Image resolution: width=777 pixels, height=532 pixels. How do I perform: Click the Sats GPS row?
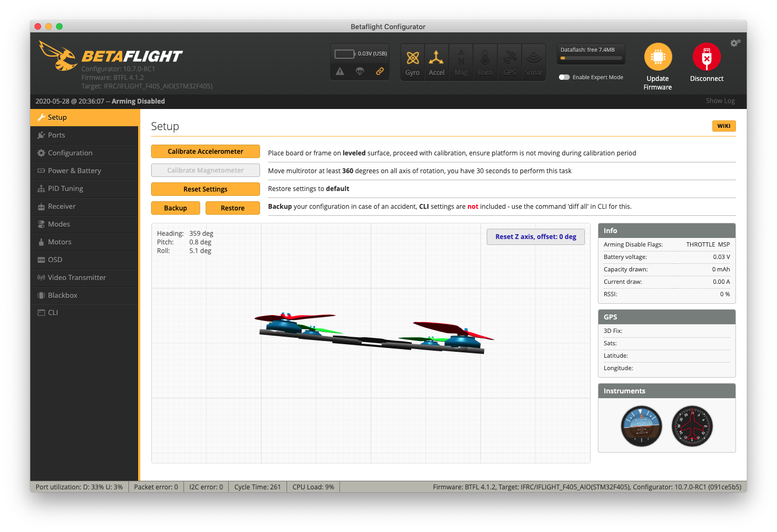(667, 344)
